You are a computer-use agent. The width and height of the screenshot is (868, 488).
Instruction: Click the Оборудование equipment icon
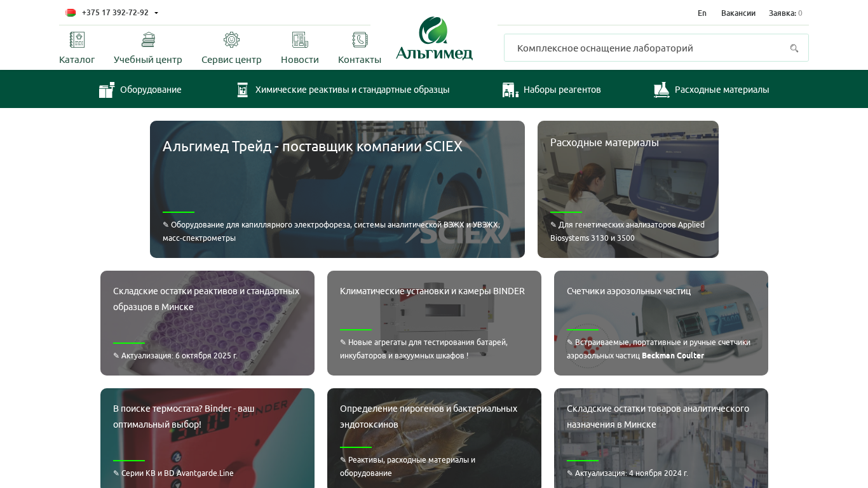[x=107, y=90]
